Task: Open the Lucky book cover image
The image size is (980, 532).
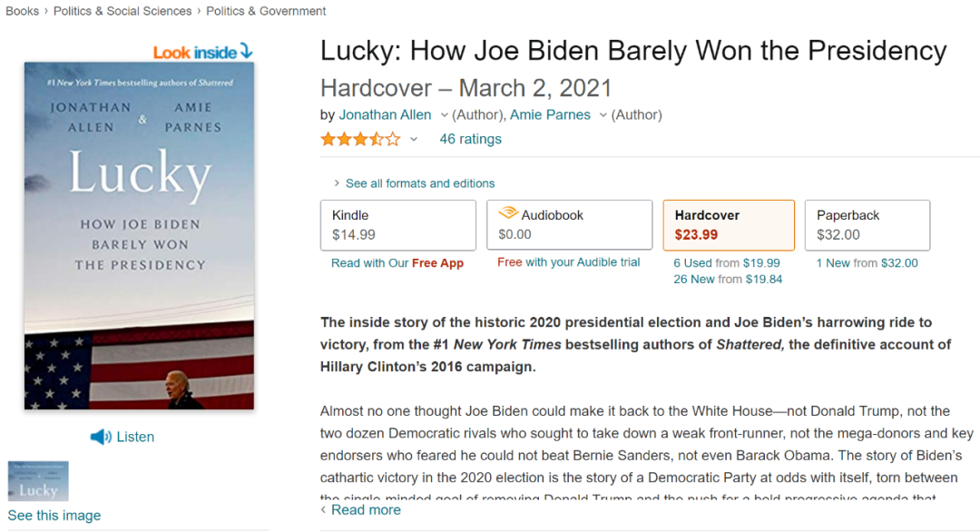Action: tap(139, 236)
